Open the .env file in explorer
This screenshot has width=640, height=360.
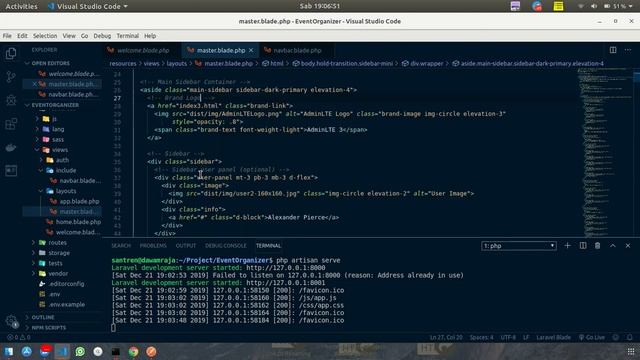point(54,294)
